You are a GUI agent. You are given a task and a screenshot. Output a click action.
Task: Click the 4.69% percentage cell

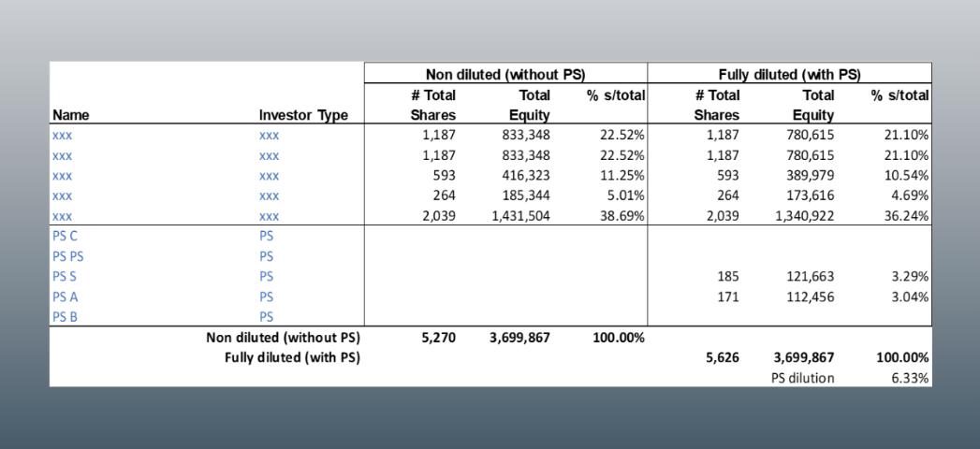click(910, 196)
